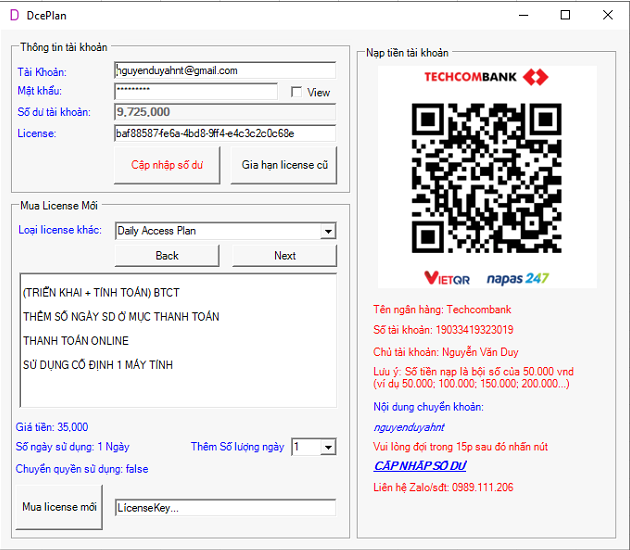Image resolution: width=630 pixels, height=550 pixels.
Task: Click the Nội dung chuyển khoản label
Action: (x=428, y=407)
